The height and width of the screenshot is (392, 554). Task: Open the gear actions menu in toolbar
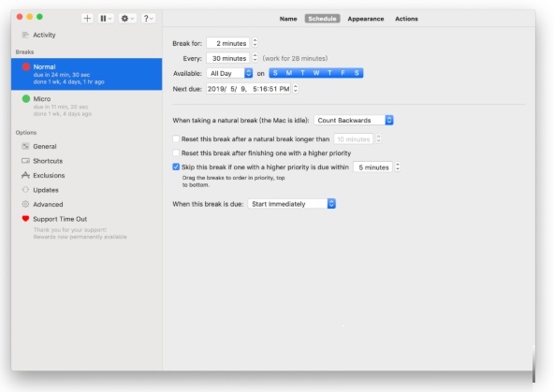pyautogui.click(x=127, y=19)
